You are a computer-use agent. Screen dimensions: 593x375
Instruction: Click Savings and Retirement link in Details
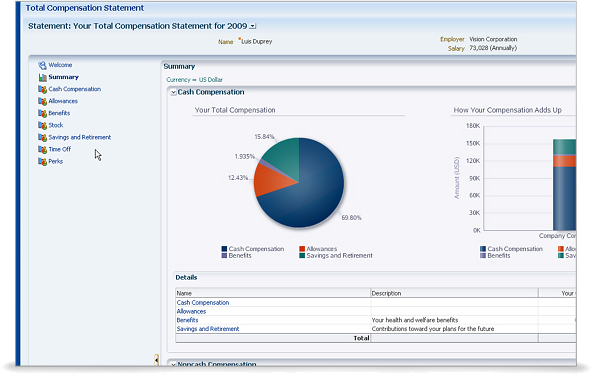[208, 329]
